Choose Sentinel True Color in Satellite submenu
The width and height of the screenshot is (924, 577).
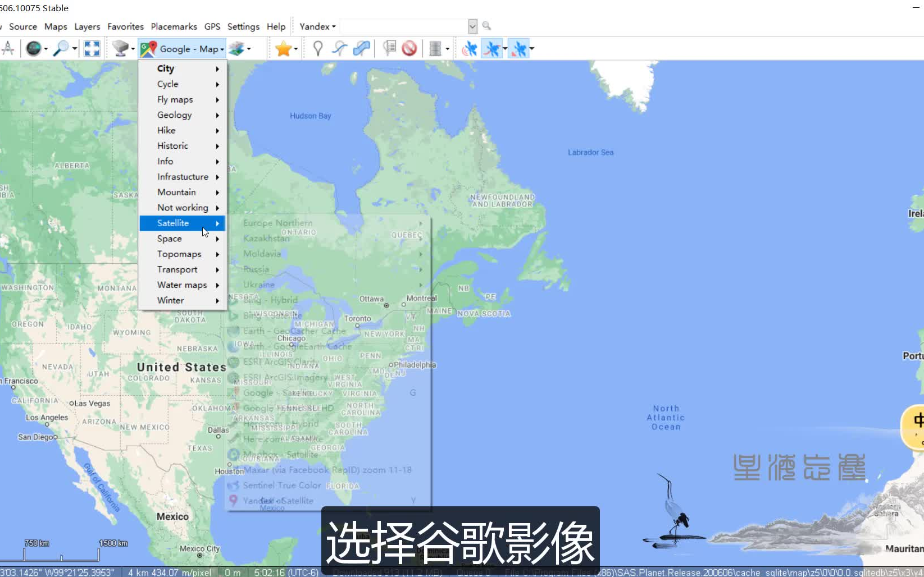[328, 485]
